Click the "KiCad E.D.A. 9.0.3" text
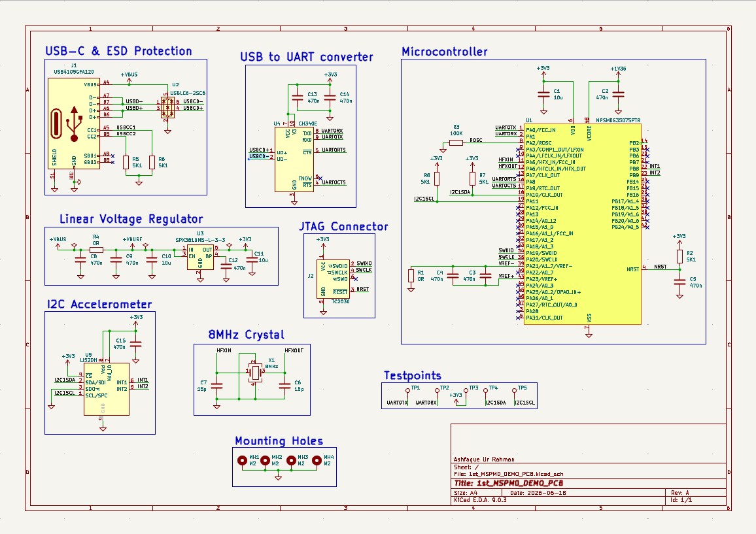Image resolution: width=756 pixels, height=534 pixels. tap(480, 500)
